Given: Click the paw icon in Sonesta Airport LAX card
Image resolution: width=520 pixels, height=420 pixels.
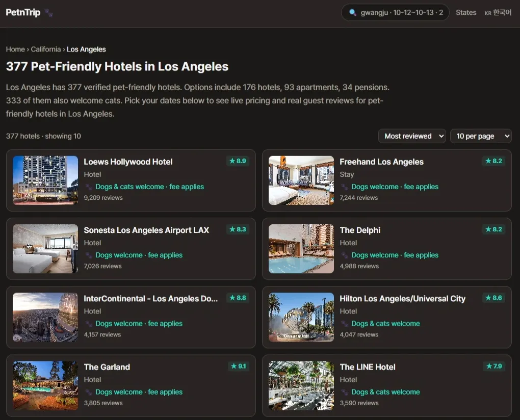Looking at the screenshot, I should [x=89, y=255].
